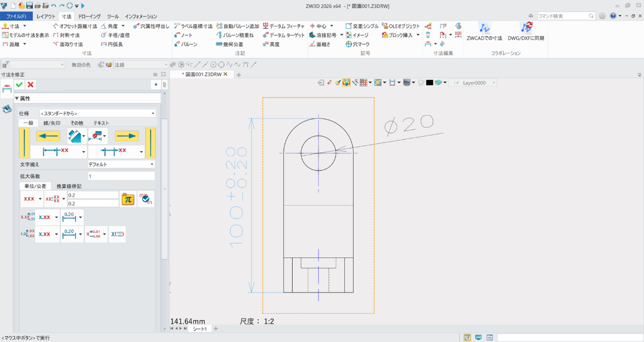Click モデルの寸法を表示 button
644x342 pixels.
[x=25, y=35]
